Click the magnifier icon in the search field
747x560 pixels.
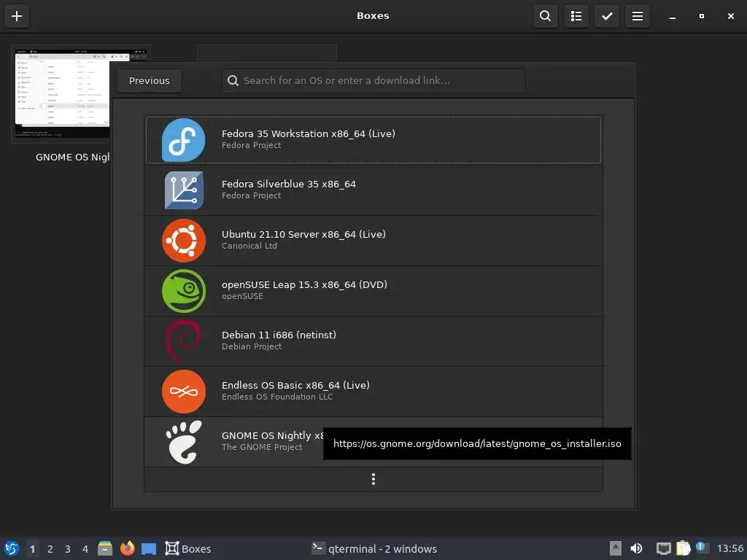[x=233, y=80]
